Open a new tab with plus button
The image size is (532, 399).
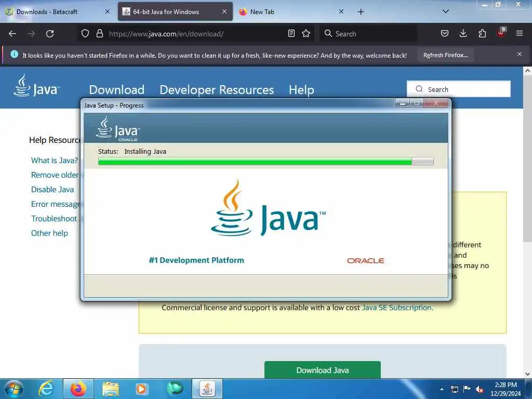361,11
